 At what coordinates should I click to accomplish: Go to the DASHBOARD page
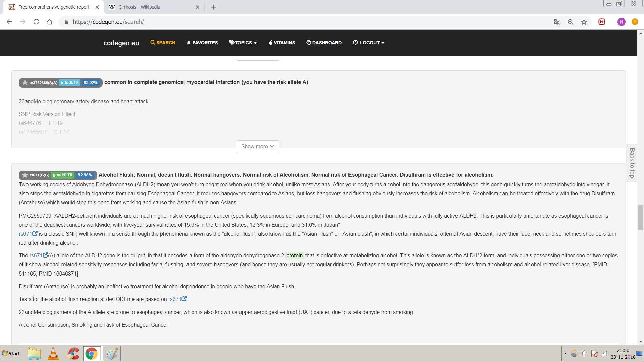coord(324,43)
